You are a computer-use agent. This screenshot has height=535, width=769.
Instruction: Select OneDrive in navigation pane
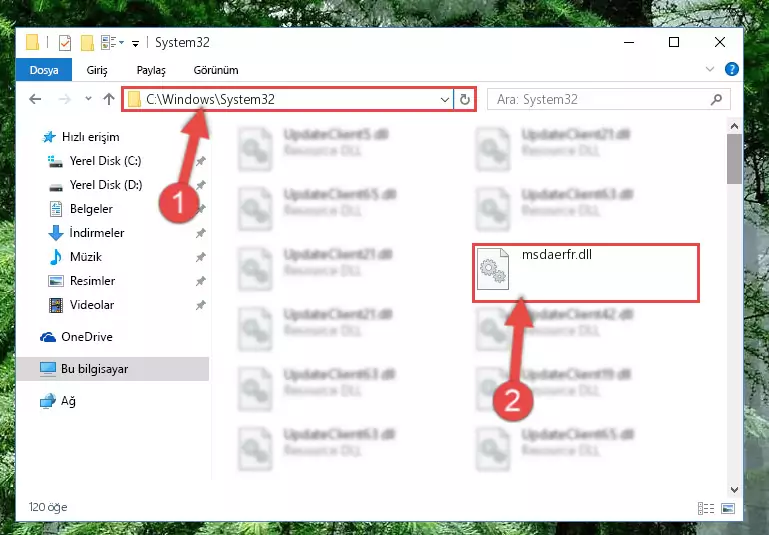pyautogui.click(x=87, y=337)
